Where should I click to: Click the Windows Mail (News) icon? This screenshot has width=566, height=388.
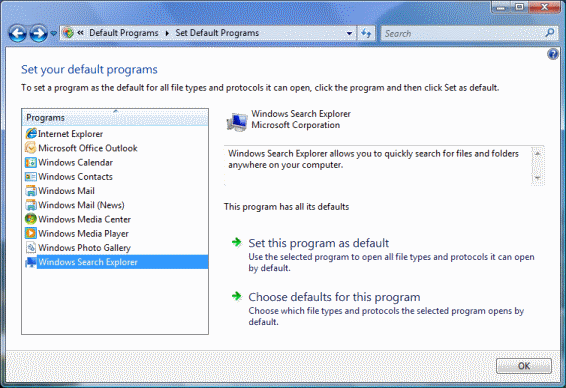coord(31,205)
